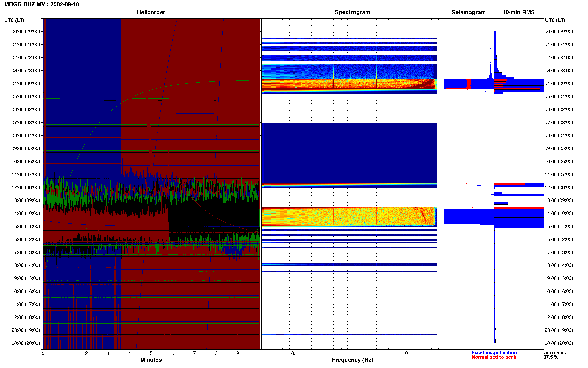Click spectrogram frequency tick '10'
Screen dimensions: 588x368
(x=405, y=353)
